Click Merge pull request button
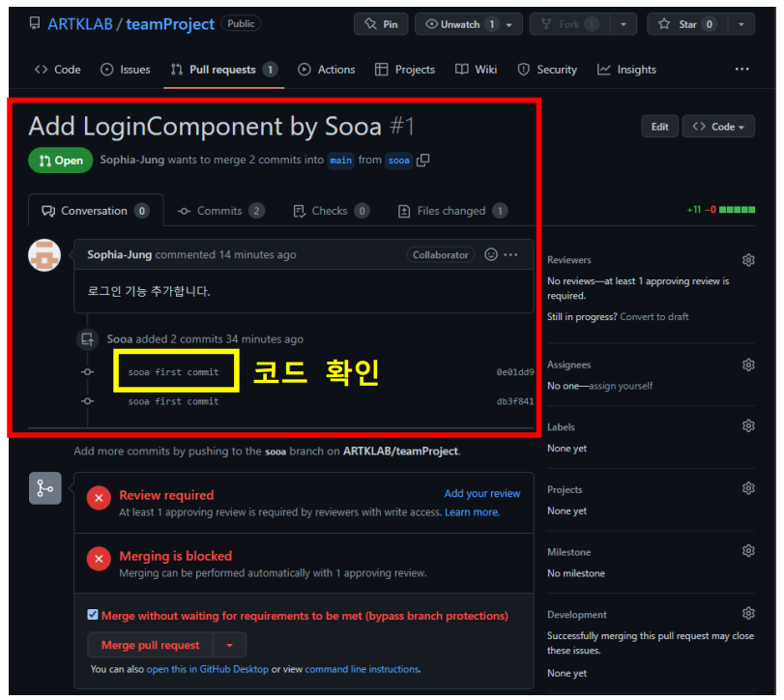The height and width of the screenshot is (700, 784). tap(151, 646)
